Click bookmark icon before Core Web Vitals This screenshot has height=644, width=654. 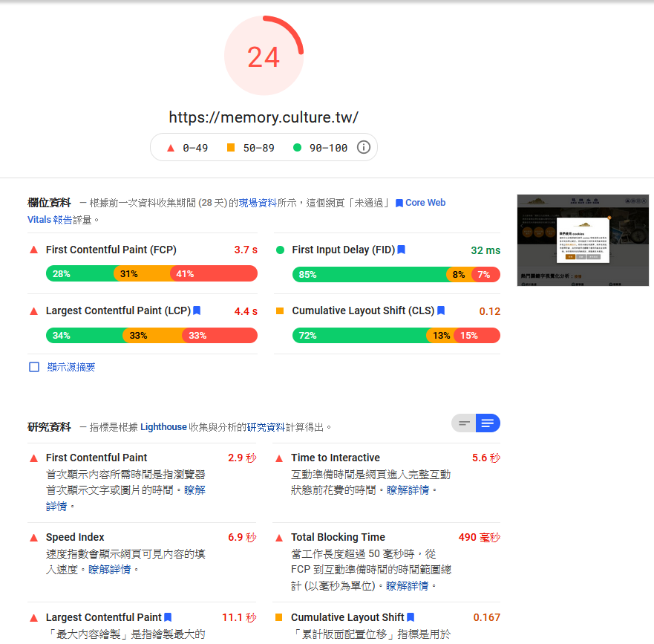399,203
